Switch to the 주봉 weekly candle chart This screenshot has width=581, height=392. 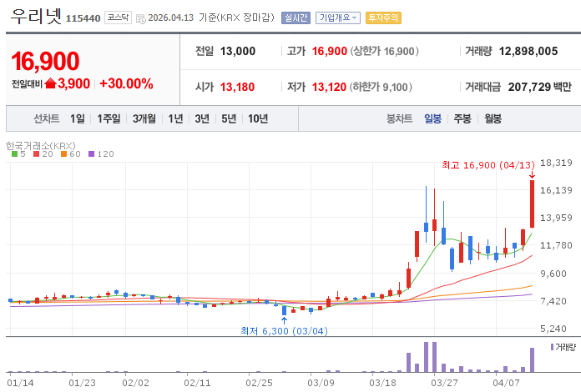coord(462,118)
